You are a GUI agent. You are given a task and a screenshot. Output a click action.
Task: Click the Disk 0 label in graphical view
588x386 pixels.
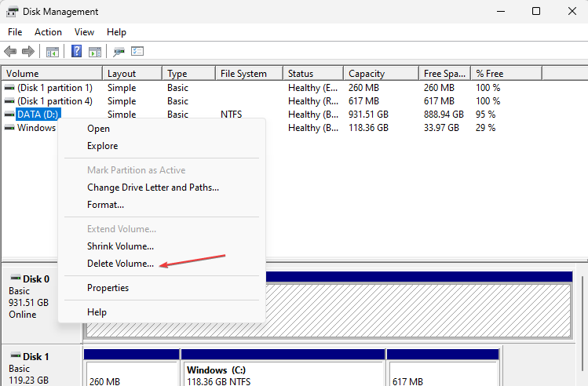[x=36, y=279]
